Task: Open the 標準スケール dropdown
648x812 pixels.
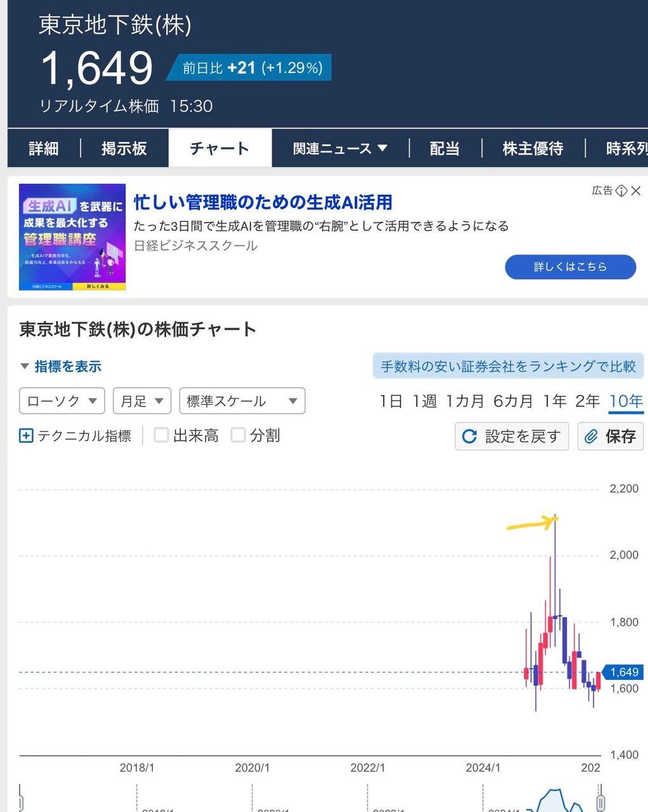Action: tap(242, 400)
